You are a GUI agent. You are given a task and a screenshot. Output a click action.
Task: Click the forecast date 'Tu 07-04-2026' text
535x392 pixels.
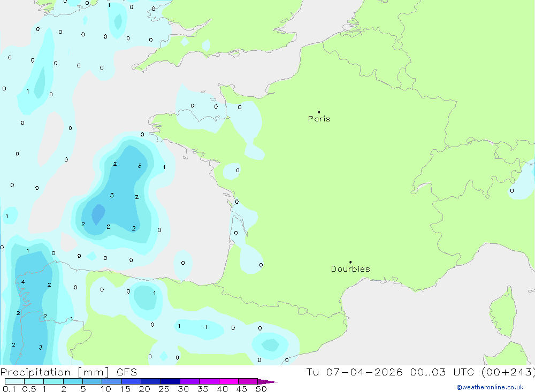[354, 372]
